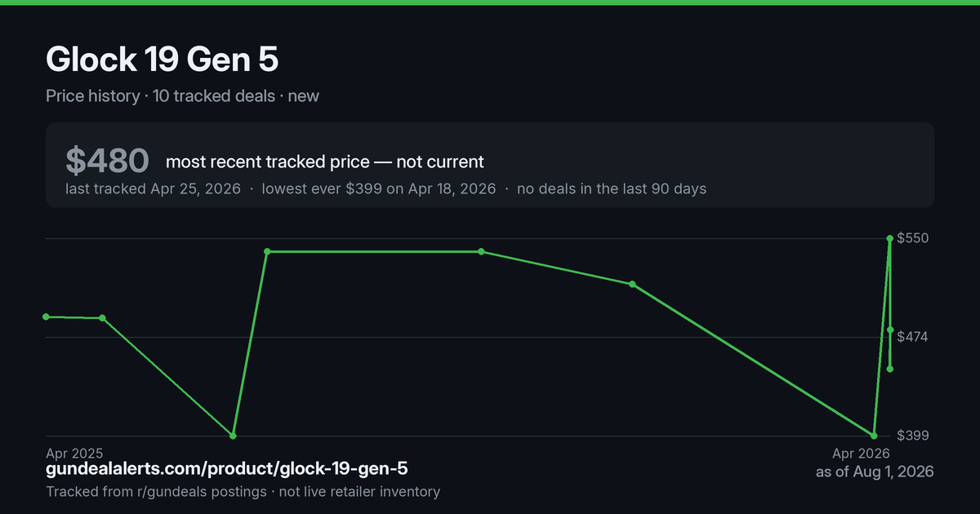Click the $550 peak data point
Screen dimensions: 980x514
[x=889, y=239]
